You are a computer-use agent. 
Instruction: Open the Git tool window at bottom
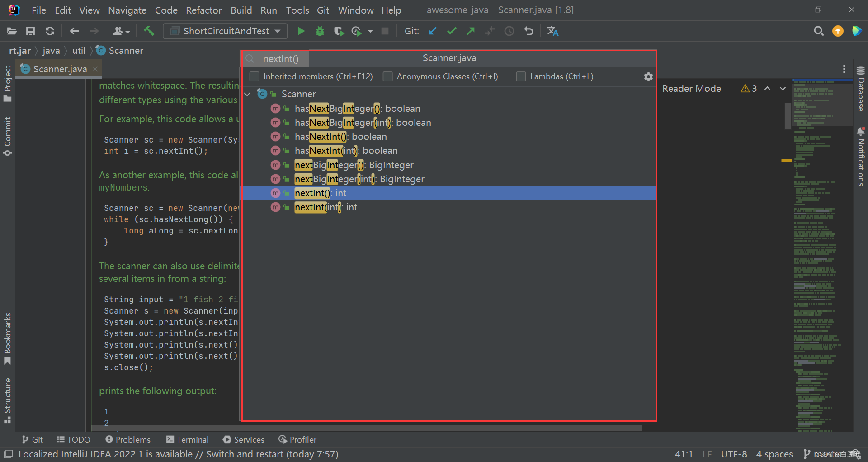tap(33, 439)
